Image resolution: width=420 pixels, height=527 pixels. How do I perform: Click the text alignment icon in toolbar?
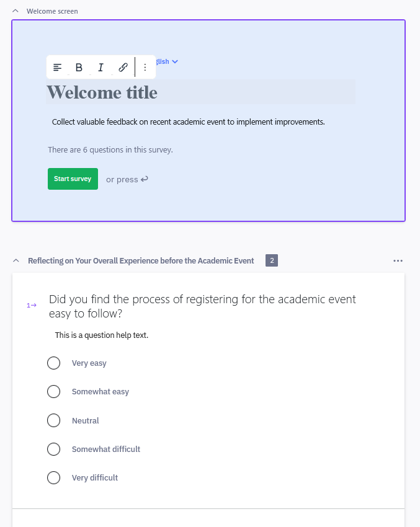[58, 67]
